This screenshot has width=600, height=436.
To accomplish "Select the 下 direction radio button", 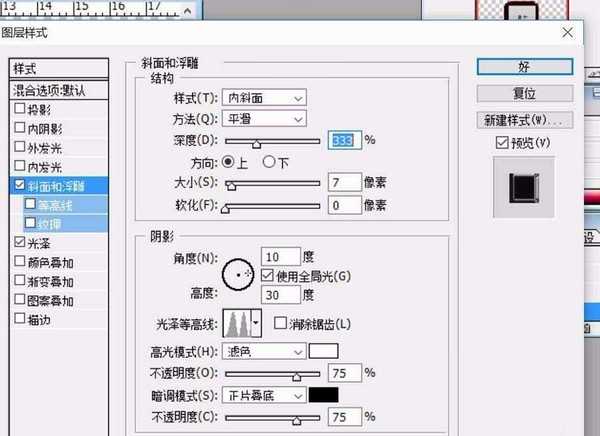I will (x=268, y=161).
